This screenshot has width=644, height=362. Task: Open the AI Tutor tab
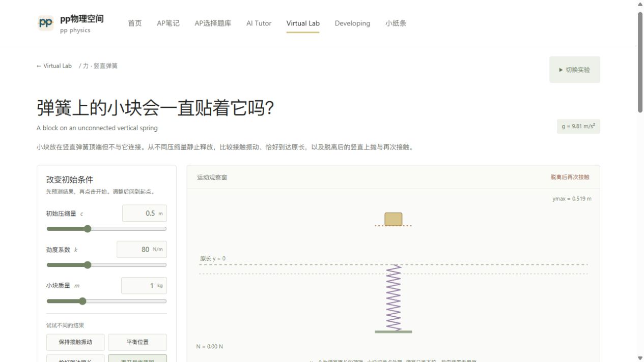tap(259, 23)
